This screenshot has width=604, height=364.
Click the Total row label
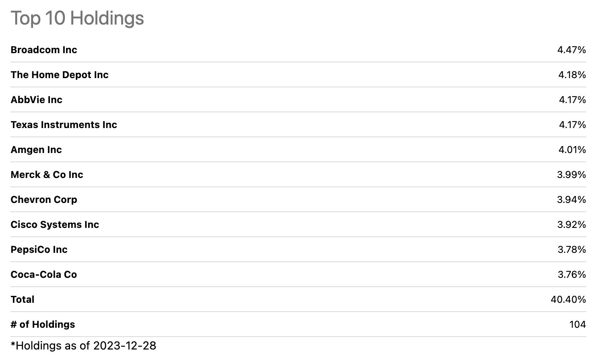pos(23,300)
